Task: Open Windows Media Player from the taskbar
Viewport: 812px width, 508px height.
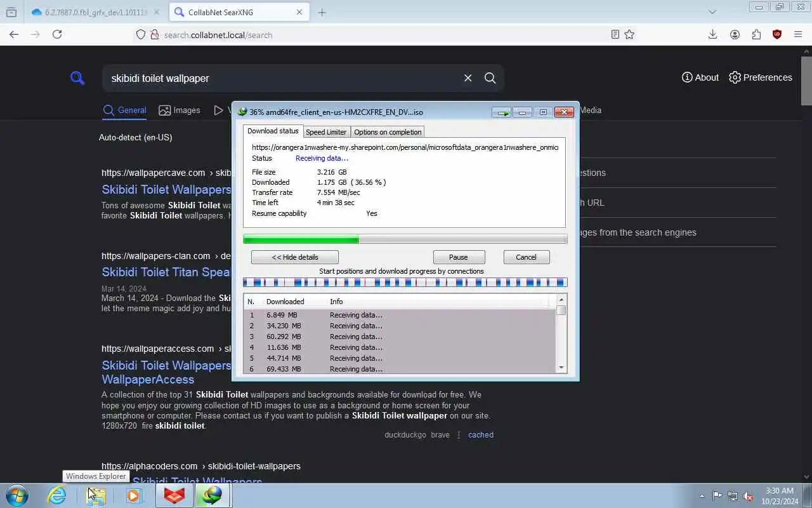Action: click(x=134, y=495)
